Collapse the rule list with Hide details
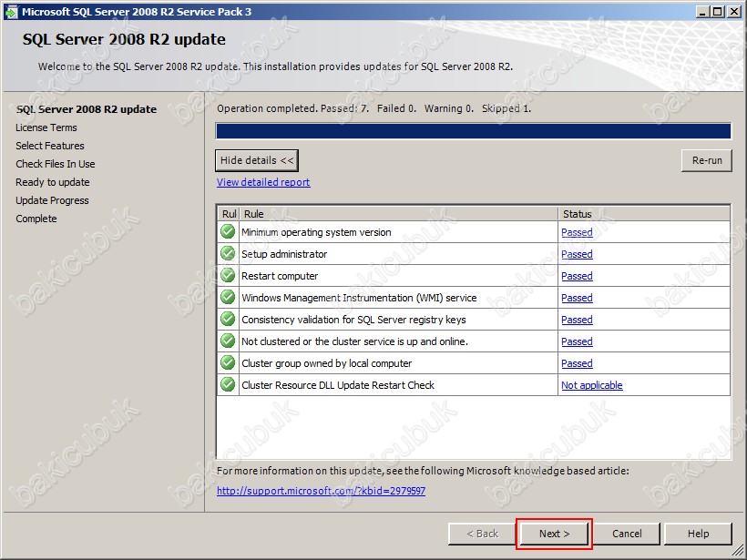This screenshot has height=560, width=747. (257, 160)
